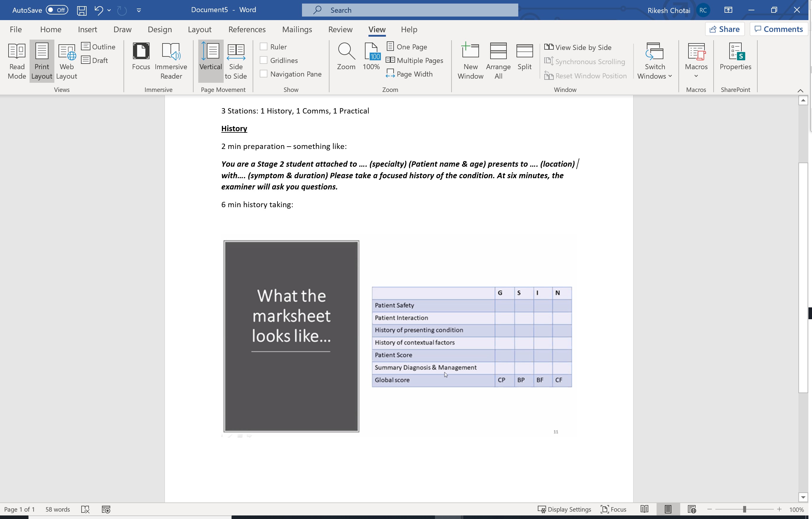The width and height of the screenshot is (812, 519).
Task: Open the Comments pane
Action: coord(779,29)
